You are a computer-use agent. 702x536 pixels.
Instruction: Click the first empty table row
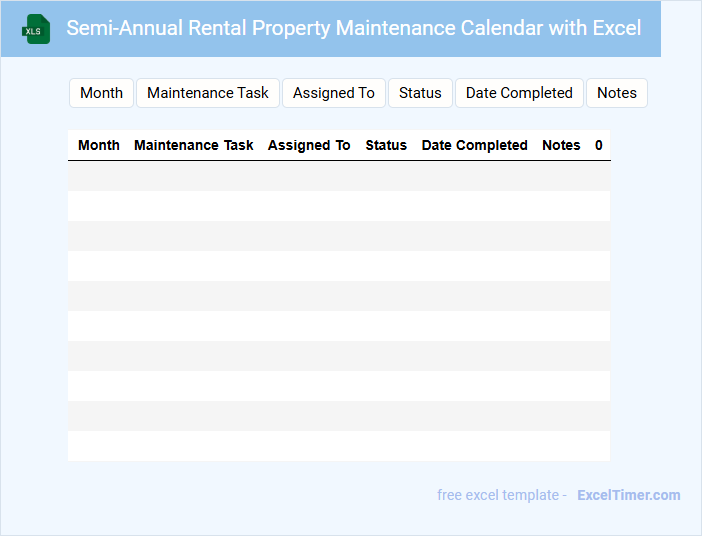click(339, 176)
